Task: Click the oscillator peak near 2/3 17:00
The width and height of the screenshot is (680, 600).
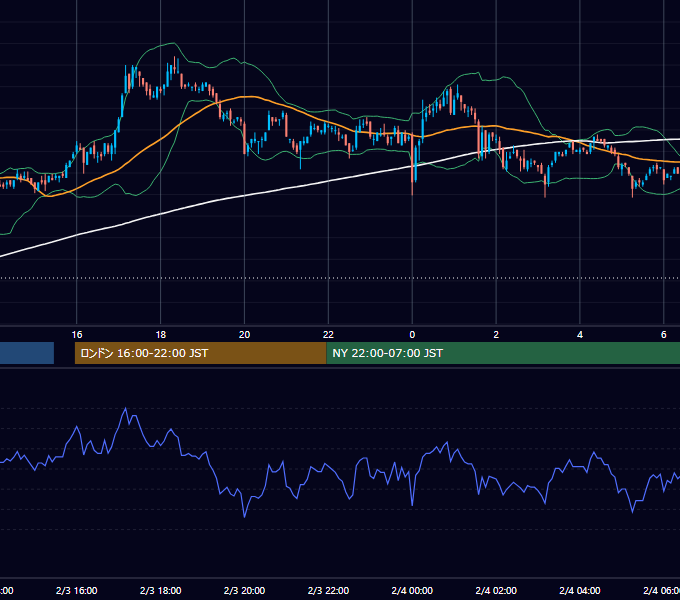Action: 126,408
